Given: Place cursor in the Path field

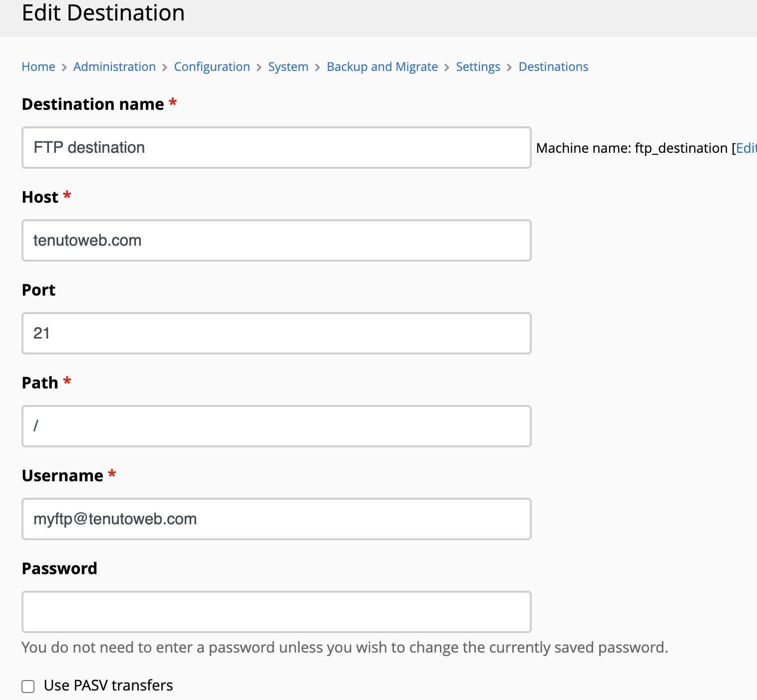Looking at the screenshot, I should tap(276, 426).
